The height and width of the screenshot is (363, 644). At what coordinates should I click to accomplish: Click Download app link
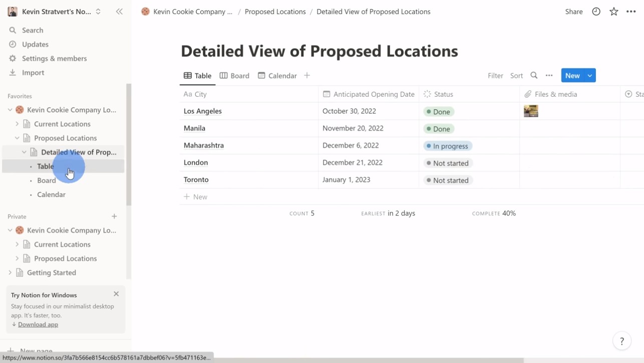tap(38, 324)
